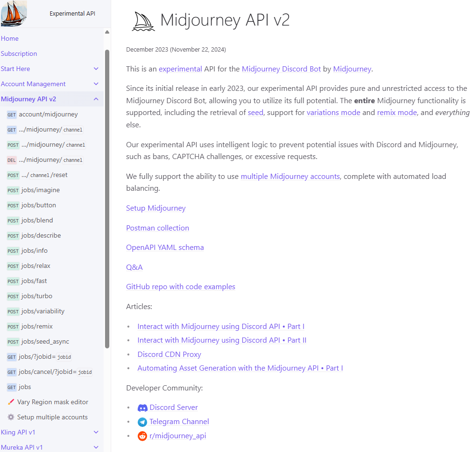Image resolution: width=476 pixels, height=452 pixels.
Task: Open the Setup Midjourney link
Action: pyautogui.click(x=156, y=209)
